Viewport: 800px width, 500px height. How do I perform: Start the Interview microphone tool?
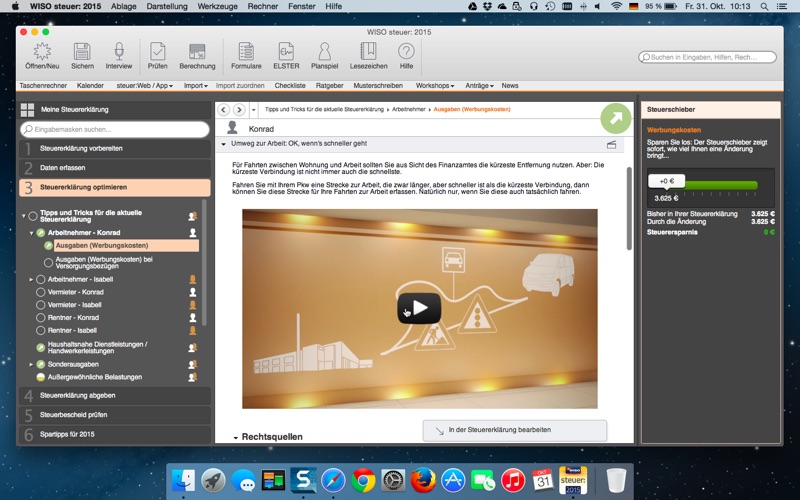click(x=119, y=56)
